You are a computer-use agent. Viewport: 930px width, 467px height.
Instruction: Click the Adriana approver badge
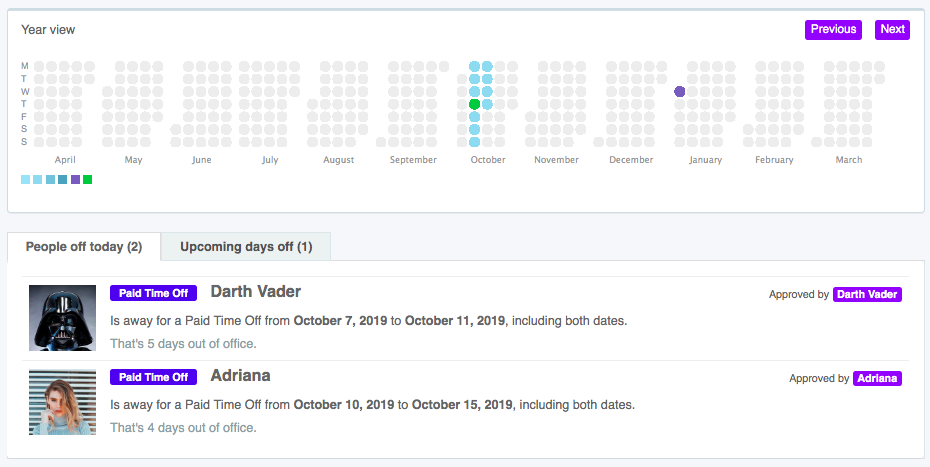[x=877, y=378]
